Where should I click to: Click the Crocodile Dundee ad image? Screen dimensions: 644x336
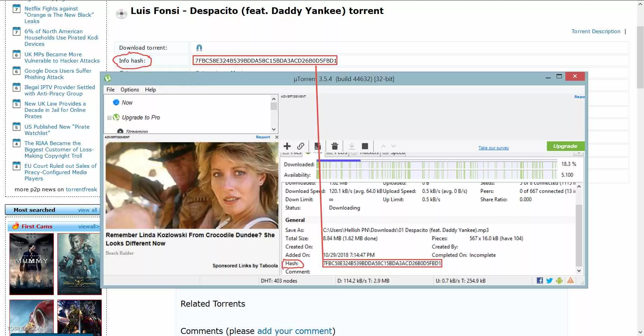pos(192,185)
